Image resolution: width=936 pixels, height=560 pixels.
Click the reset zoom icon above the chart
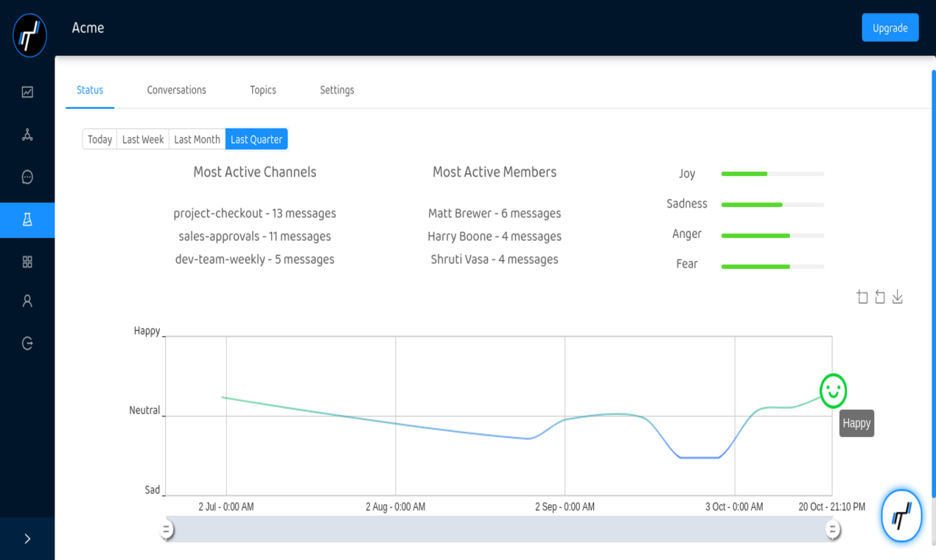pos(880,296)
